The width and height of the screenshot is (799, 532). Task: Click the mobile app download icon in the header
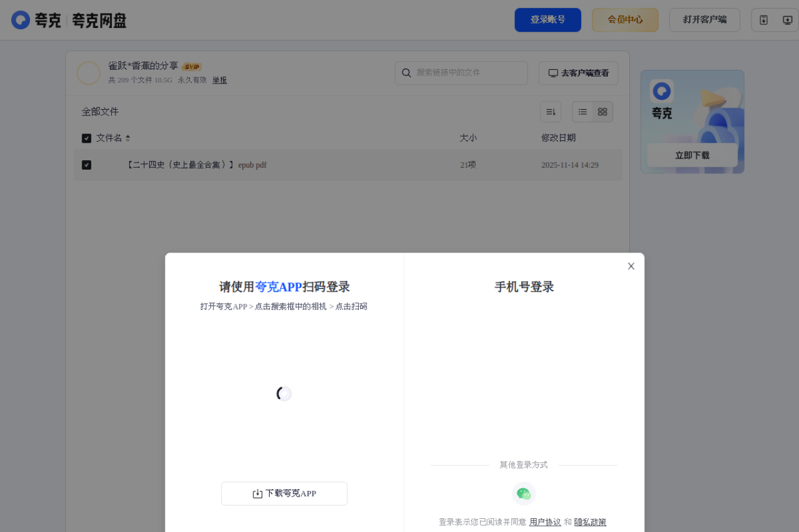(x=763, y=19)
